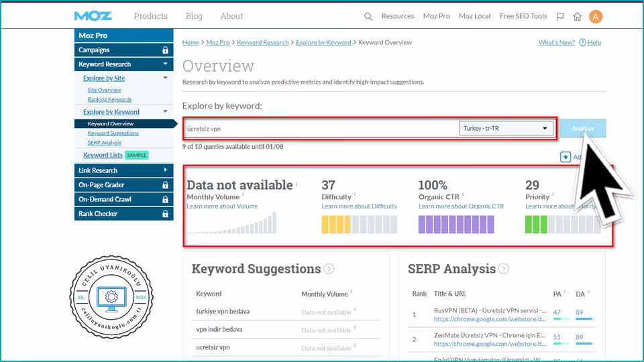
Task: Open the first SERP result PA value 47
Action: click(557, 312)
